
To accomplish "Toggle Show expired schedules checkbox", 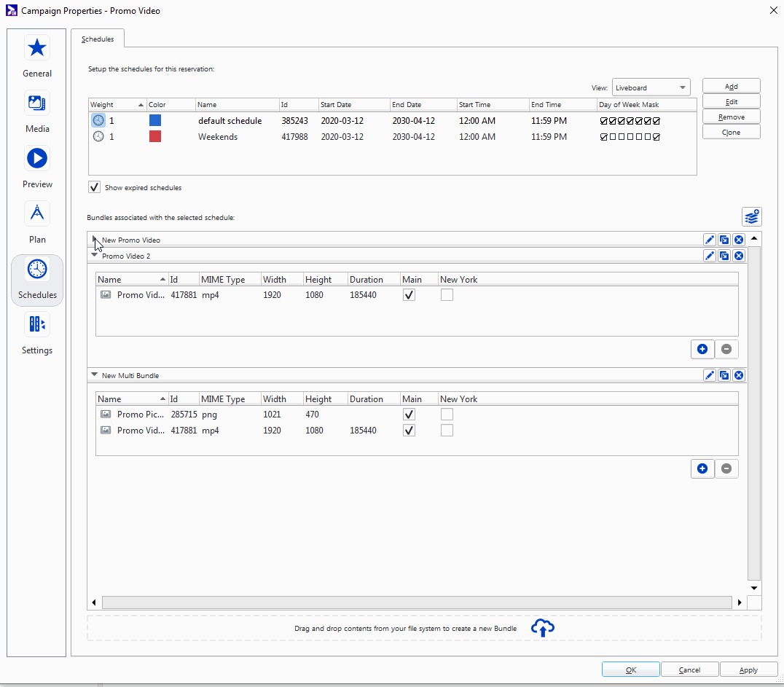I will click(95, 187).
